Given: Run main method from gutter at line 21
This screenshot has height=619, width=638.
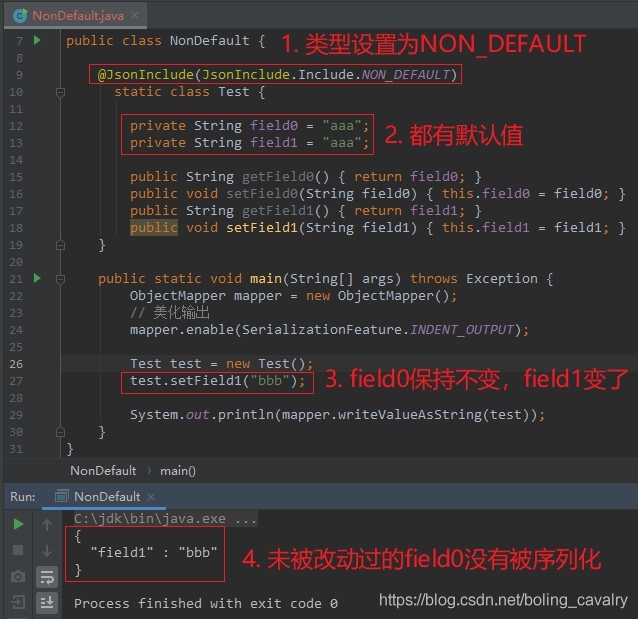Looking at the screenshot, I should click(x=37, y=278).
